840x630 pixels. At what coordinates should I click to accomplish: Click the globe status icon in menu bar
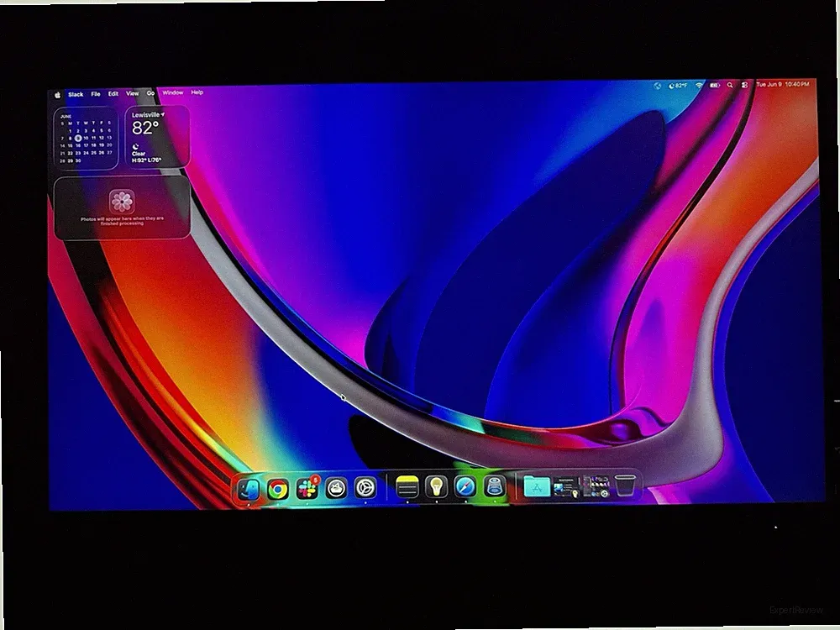pos(658,86)
